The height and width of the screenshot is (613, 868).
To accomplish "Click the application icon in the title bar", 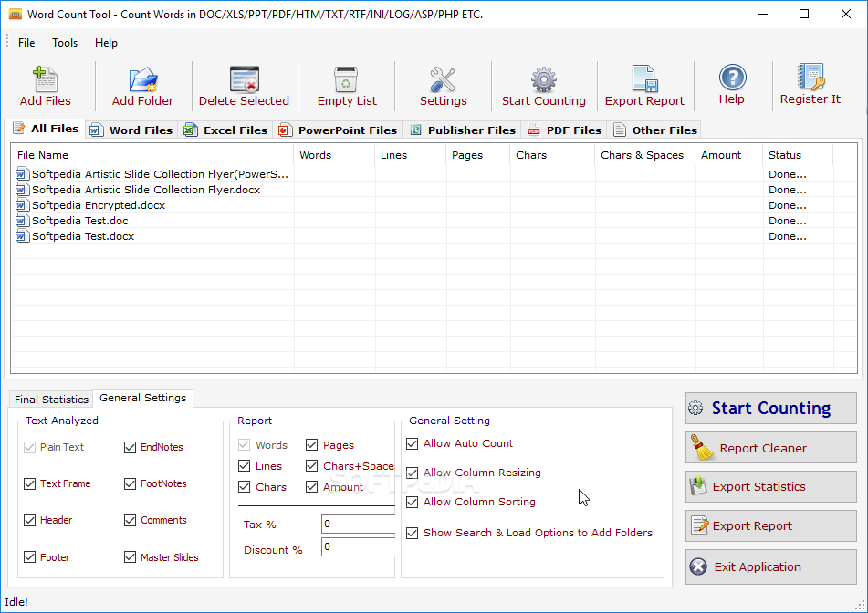I will point(15,15).
